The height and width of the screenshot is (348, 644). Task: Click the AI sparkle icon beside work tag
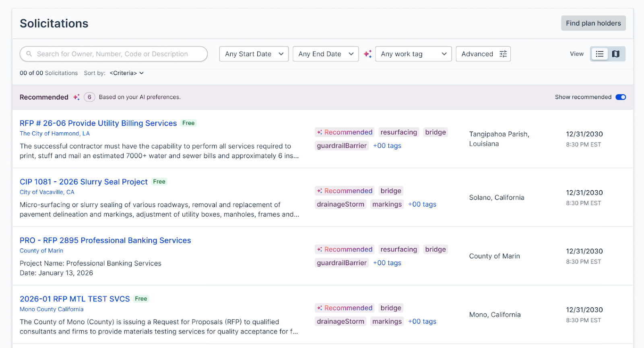[367, 54]
